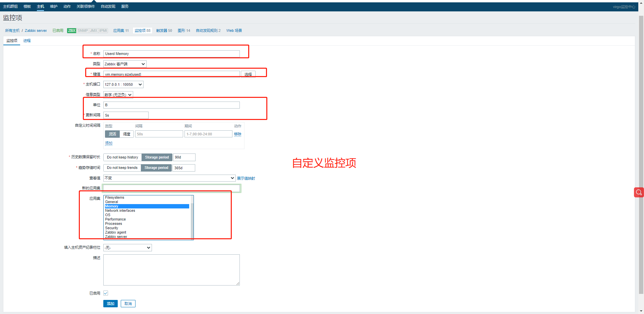Select Performance in application list

(147, 219)
